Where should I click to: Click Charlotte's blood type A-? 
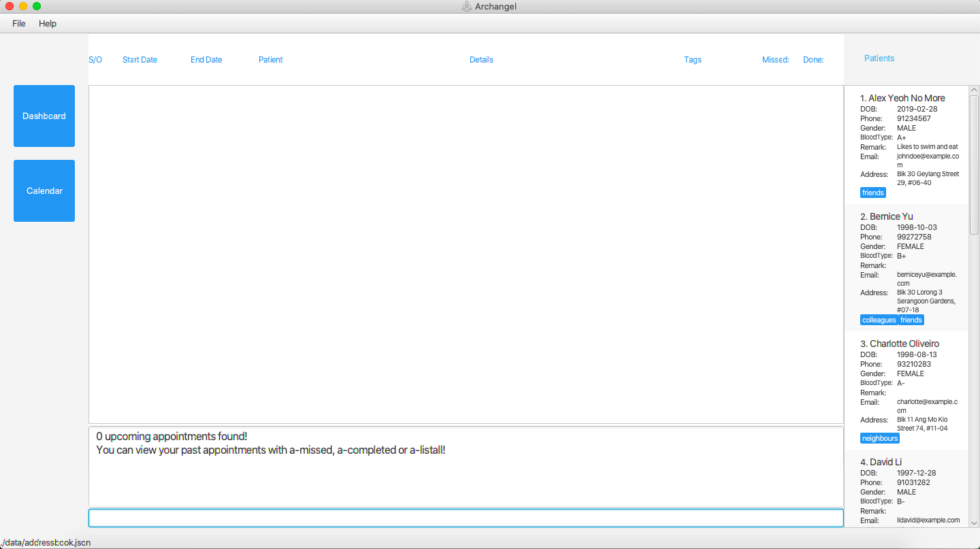pyautogui.click(x=901, y=383)
